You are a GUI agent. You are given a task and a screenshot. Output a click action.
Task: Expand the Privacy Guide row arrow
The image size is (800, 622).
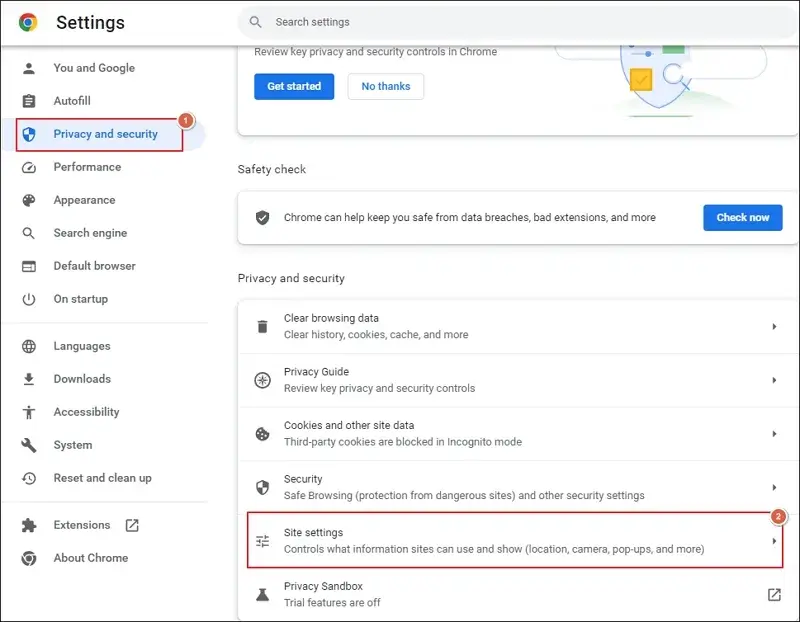pos(774,380)
